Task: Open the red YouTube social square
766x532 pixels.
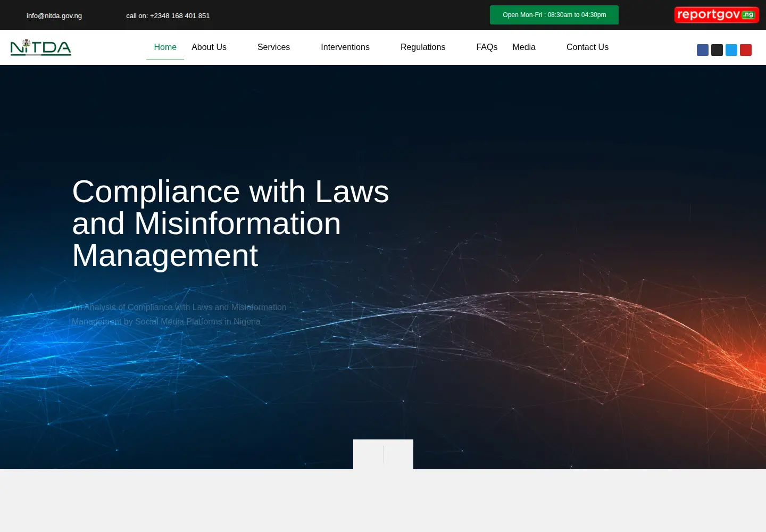Action: coord(746,50)
